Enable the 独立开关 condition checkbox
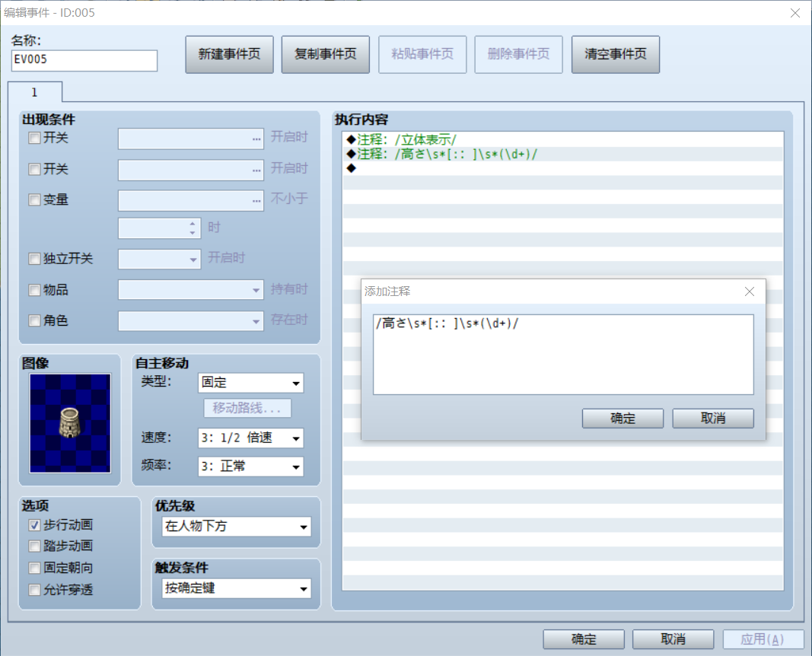Screen dimensions: 812x656 [x=34, y=258]
